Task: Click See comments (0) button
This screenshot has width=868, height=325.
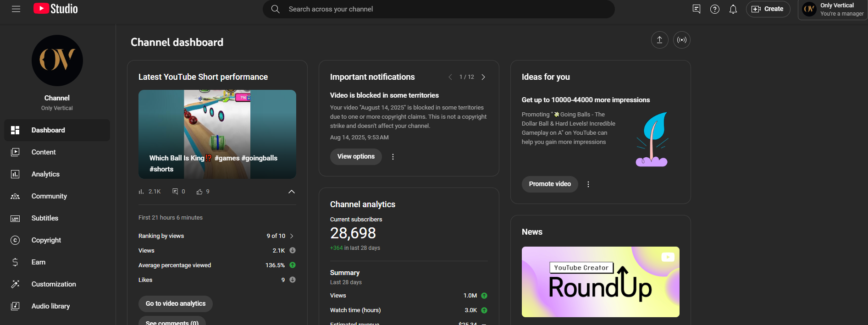Action: (x=172, y=321)
